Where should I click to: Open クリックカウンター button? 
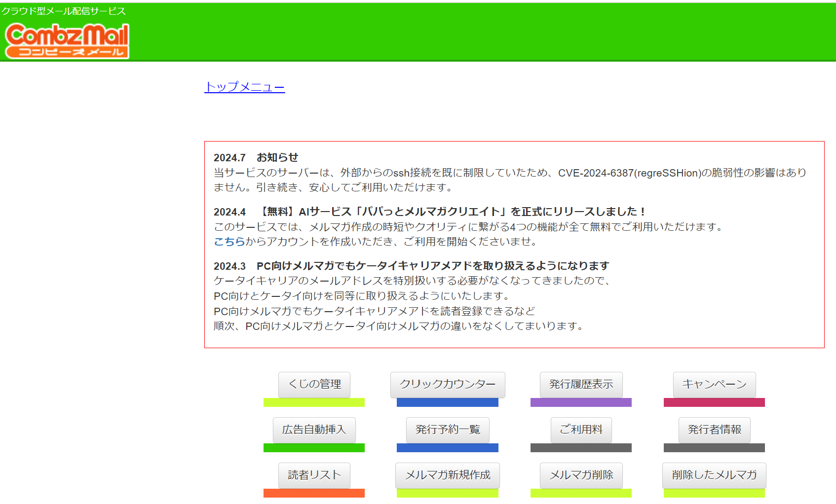click(448, 384)
